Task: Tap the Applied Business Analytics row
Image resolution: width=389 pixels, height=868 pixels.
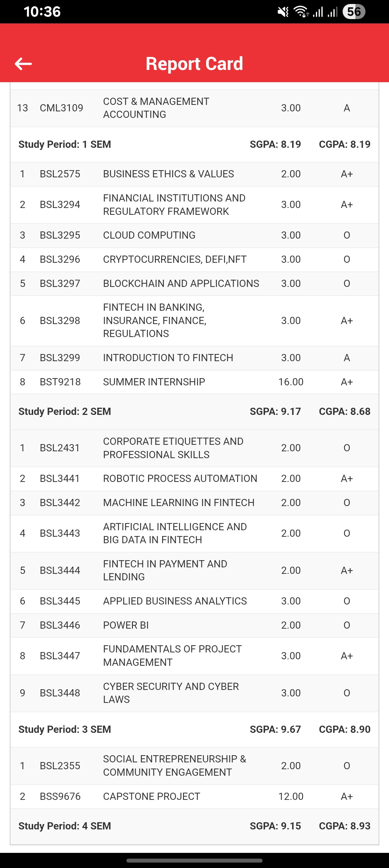Action: (x=194, y=601)
